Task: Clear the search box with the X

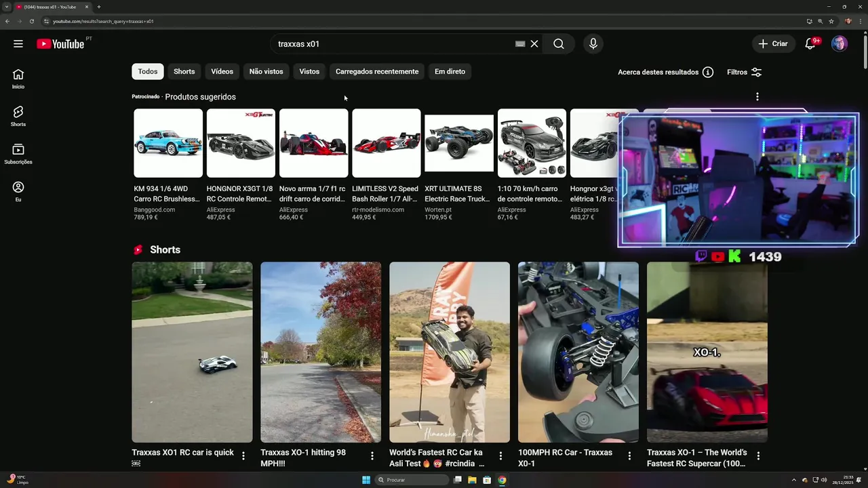Action: (x=534, y=44)
